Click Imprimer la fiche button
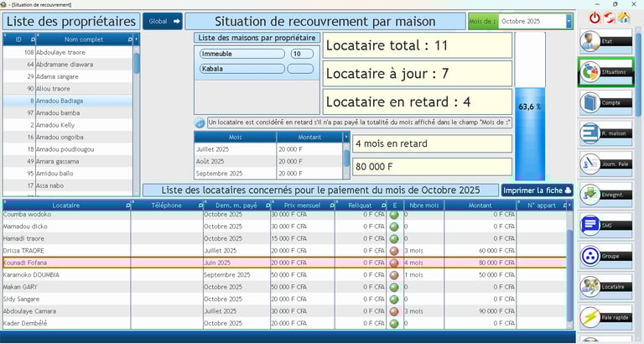Image resolution: width=644 pixels, height=344 pixels. [x=537, y=190]
